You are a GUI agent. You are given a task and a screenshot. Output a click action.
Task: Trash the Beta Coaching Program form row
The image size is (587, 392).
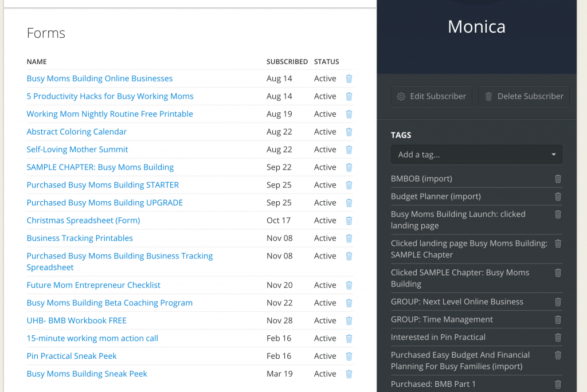click(349, 303)
